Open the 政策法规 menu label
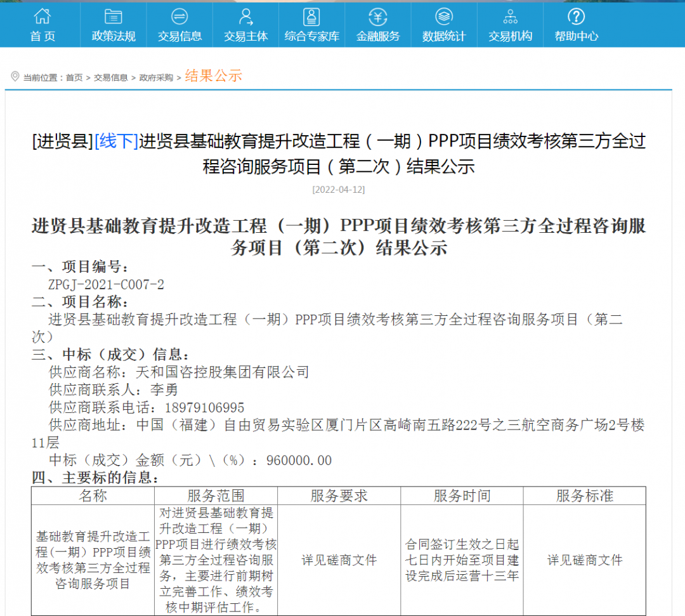 tap(114, 36)
